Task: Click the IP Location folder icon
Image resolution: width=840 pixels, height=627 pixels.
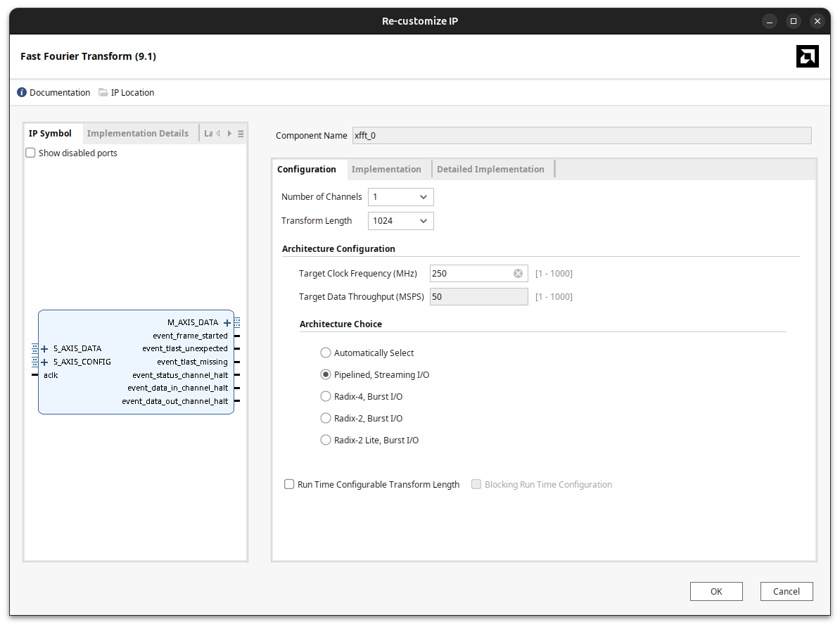Action: [103, 92]
